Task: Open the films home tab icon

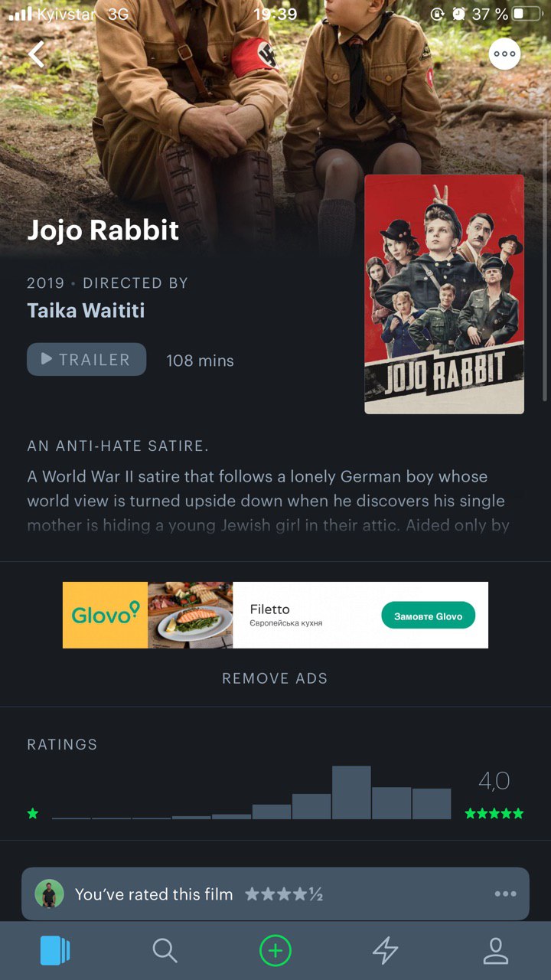Action: [55, 951]
